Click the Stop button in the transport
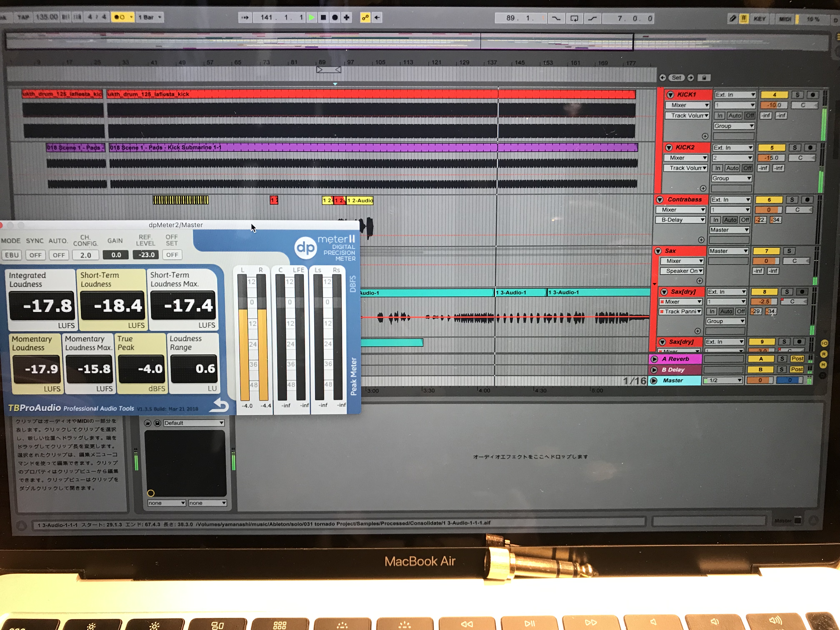This screenshot has width=840, height=630. coord(323,17)
